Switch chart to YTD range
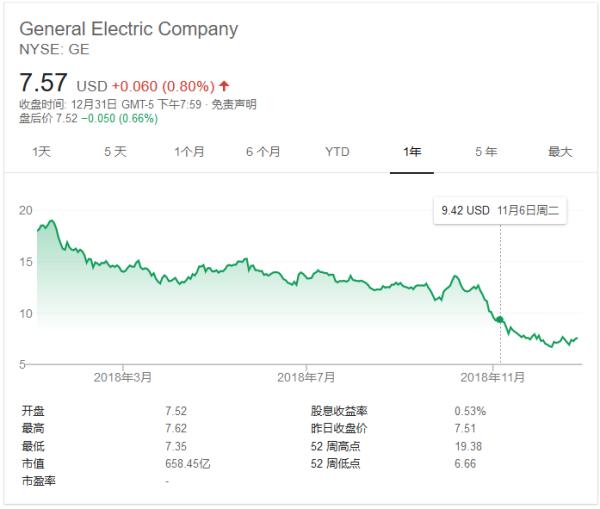600x509 pixels. (337, 152)
